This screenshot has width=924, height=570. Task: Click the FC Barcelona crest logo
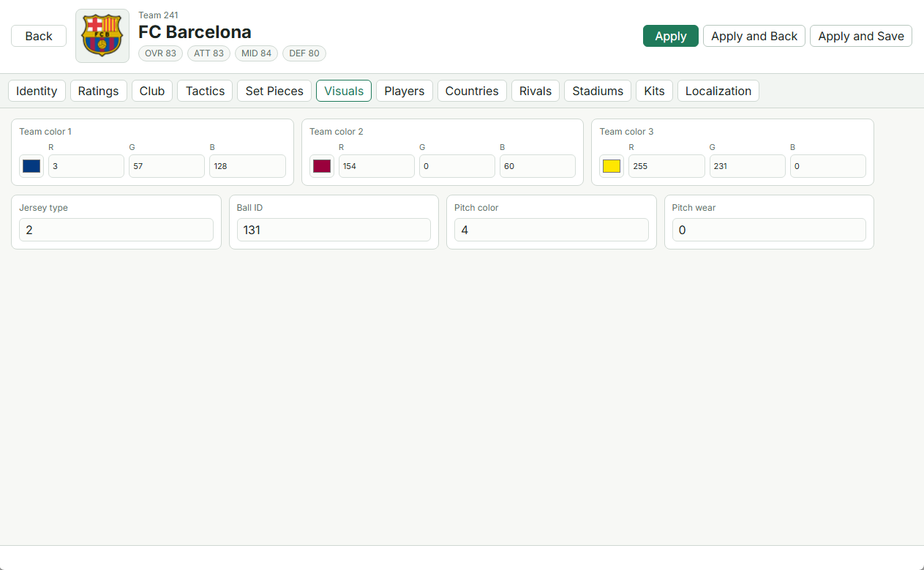click(102, 36)
